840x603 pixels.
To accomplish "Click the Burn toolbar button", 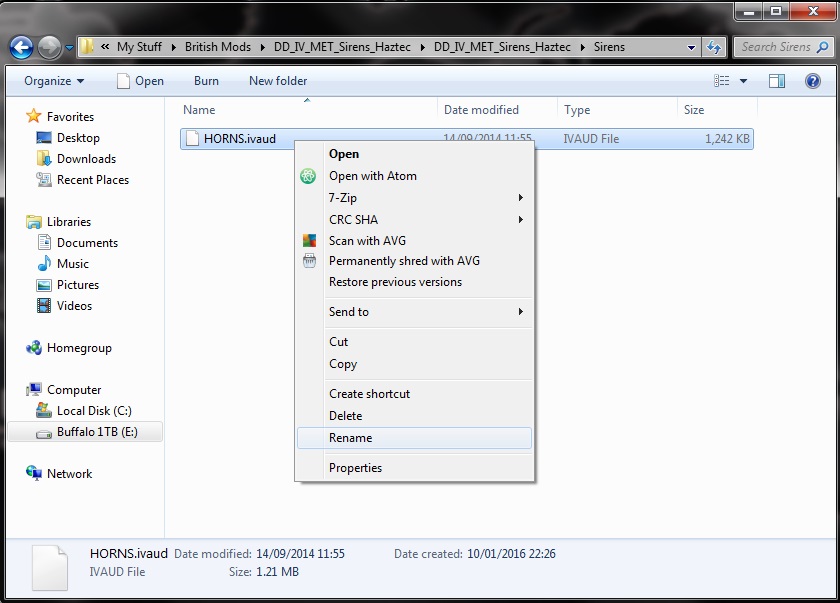I will [206, 81].
